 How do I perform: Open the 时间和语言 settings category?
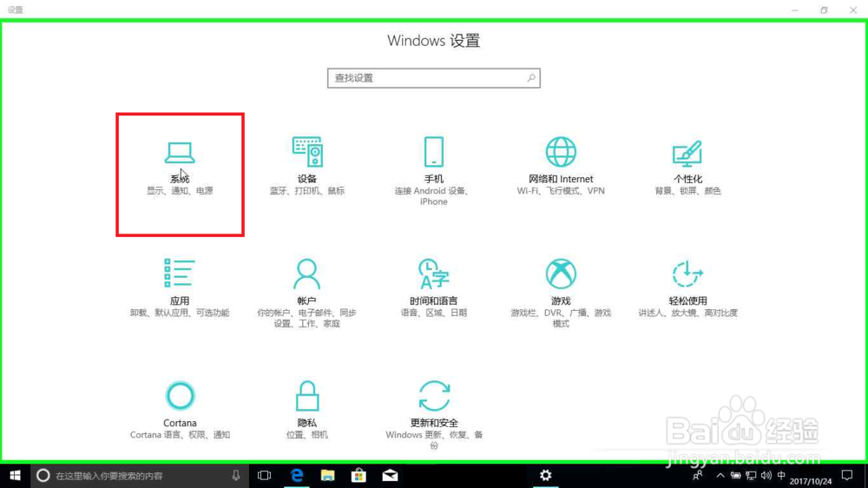coord(433,288)
